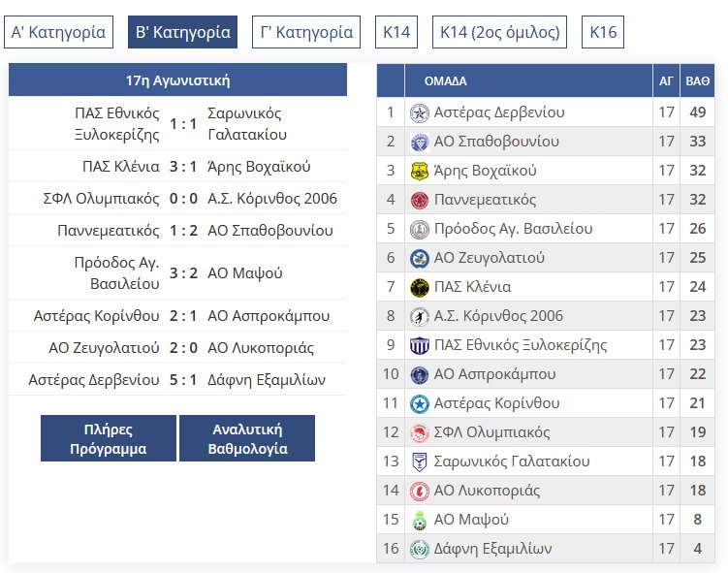The height and width of the screenshot is (573, 728).
Task: Open the Πρόοδος Αγ. Βασιλείου team link in standings
Action: [x=513, y=229]
